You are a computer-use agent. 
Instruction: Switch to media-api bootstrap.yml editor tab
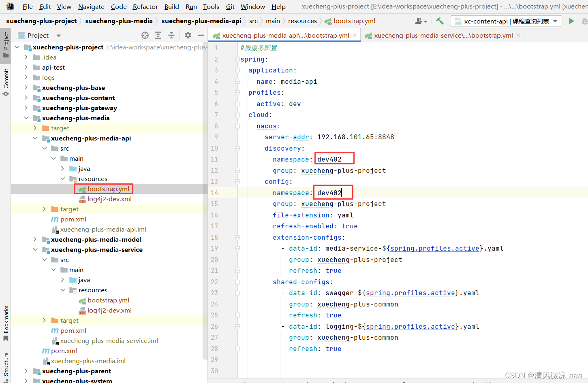click(x=285, y=35)
